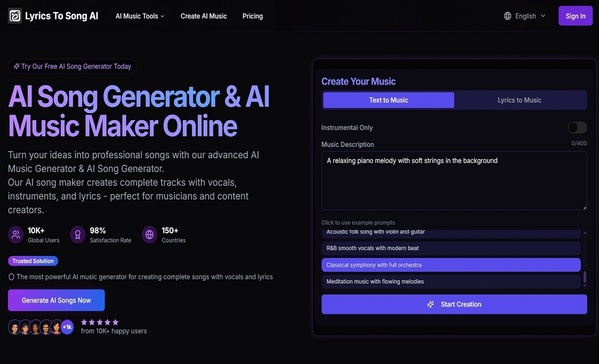Click the Global Users people icon

(x=15, y=234)
